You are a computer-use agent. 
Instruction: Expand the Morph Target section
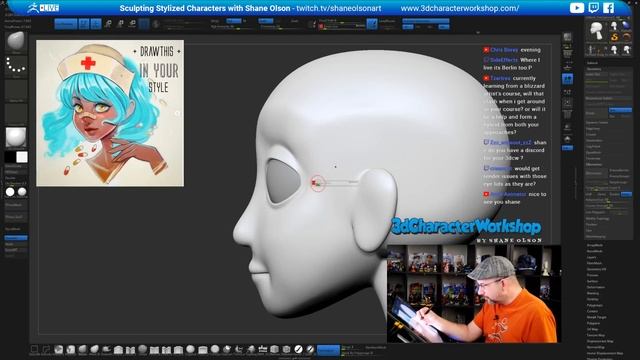596,317
